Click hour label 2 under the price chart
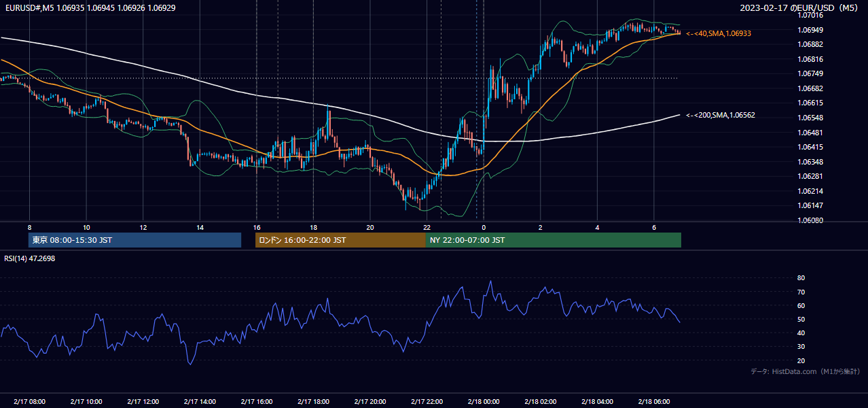Image resolution: width=868 pixels, height=408 pixels. [x=540, y=227]
